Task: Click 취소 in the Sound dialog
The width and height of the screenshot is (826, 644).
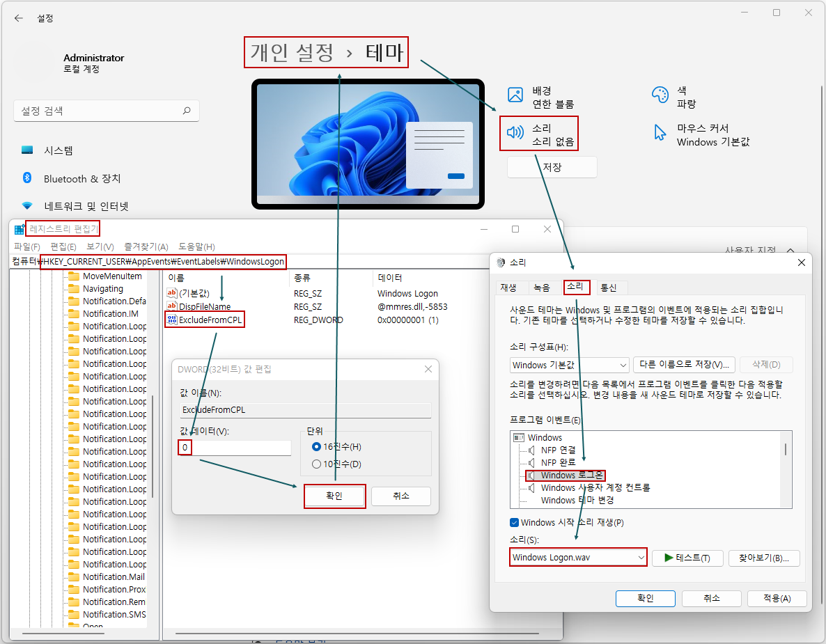Action: click(x=712, y=598)
